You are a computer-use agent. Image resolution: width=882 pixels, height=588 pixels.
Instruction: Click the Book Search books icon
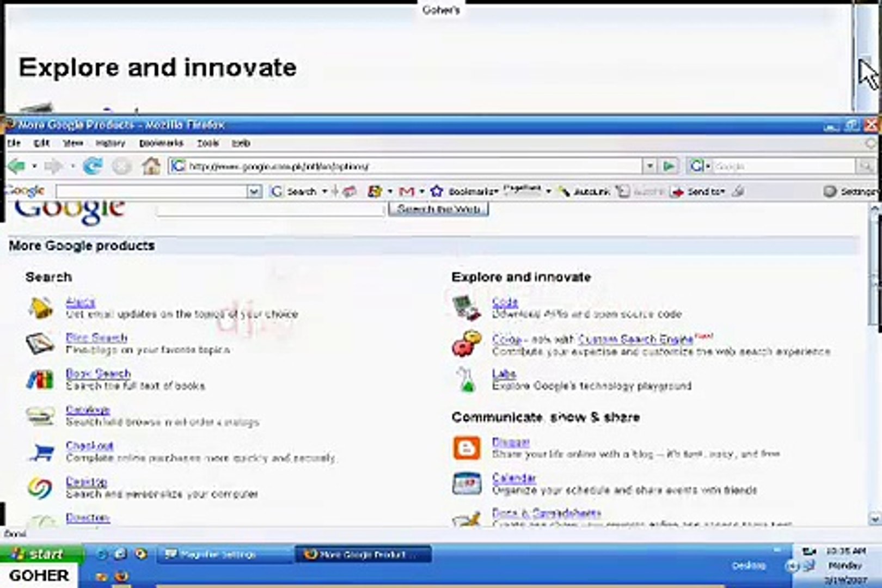(40, 379)
